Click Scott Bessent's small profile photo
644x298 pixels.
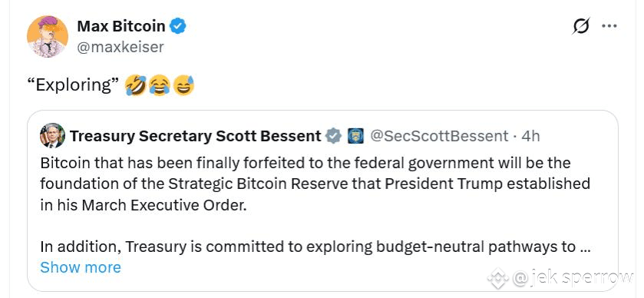52,135
